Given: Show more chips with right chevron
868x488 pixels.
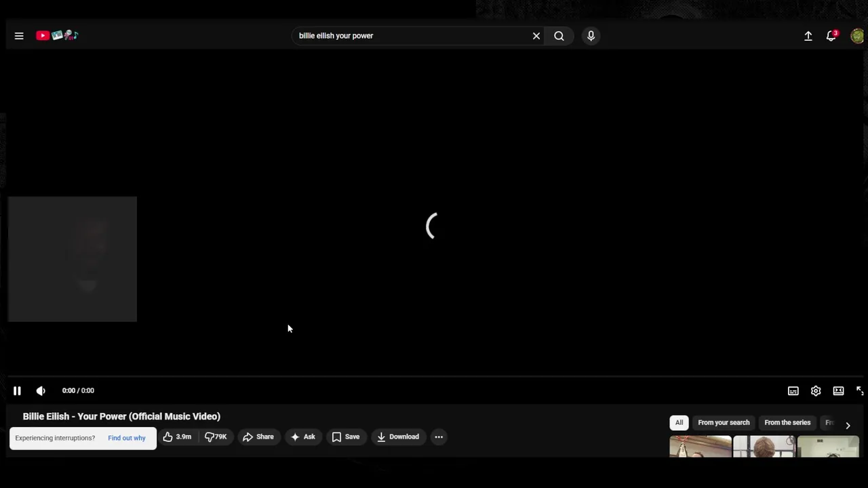Looking at the screenshot, I should coord(848,425).
